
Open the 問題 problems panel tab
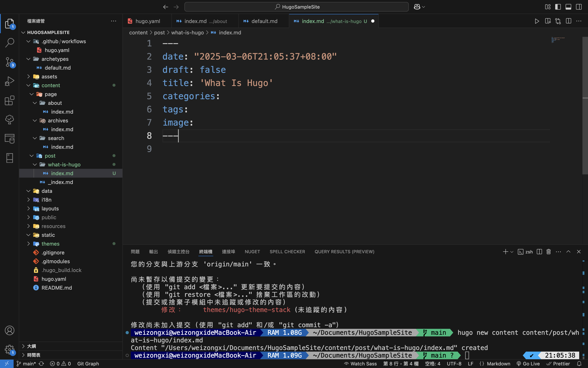(x=135, y=251)
